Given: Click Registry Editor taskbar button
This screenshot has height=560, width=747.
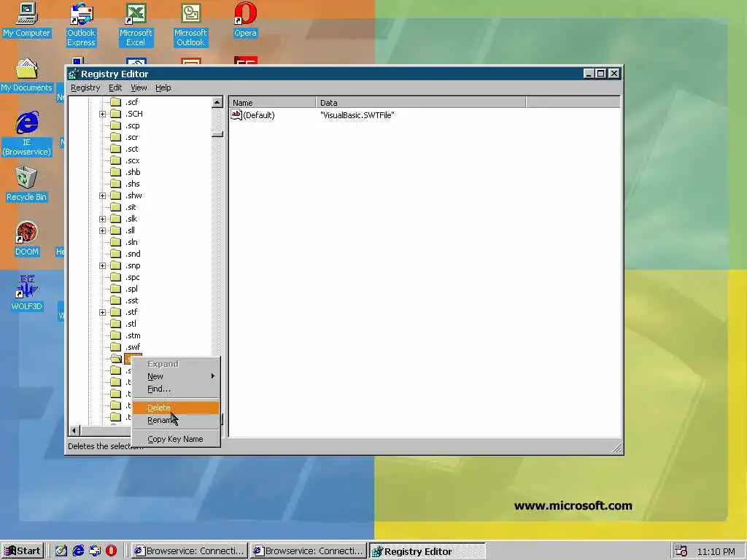Looking at the screenshot, I should pyautogui.click(x=427, y=551).
